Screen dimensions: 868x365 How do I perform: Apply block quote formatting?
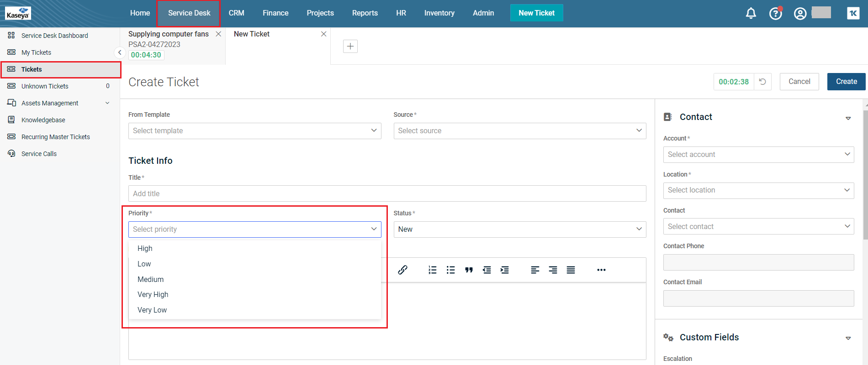[469, 270]
